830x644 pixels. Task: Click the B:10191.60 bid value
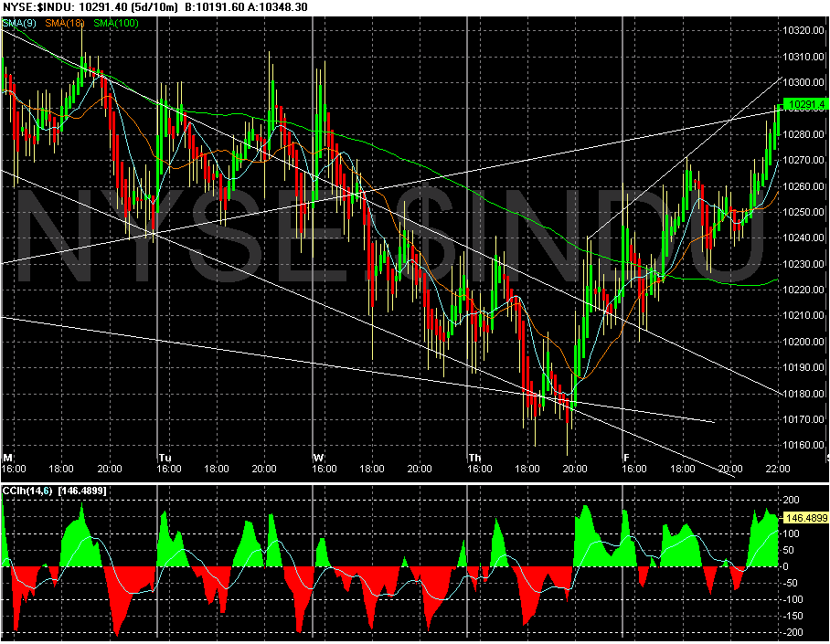214,7
